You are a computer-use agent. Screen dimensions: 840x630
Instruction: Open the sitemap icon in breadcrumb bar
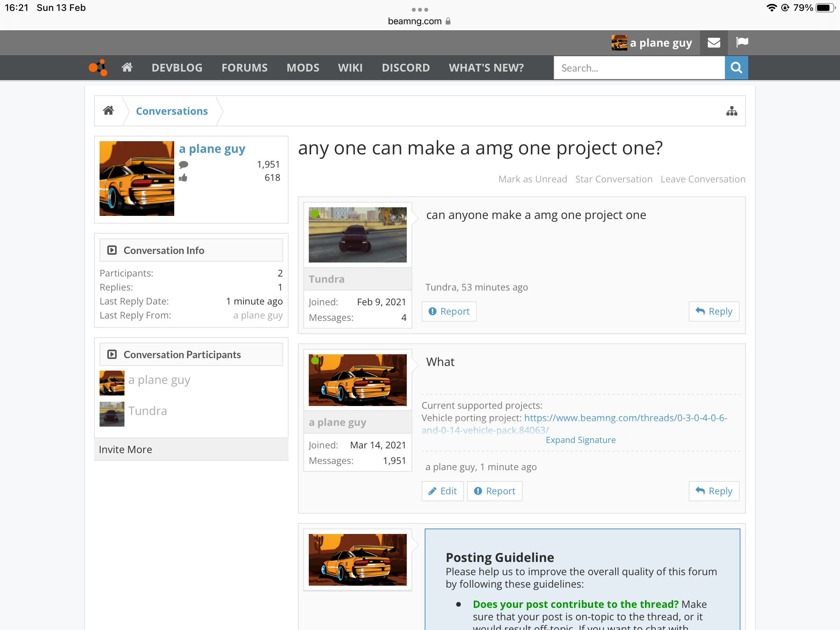coord(731,111)
